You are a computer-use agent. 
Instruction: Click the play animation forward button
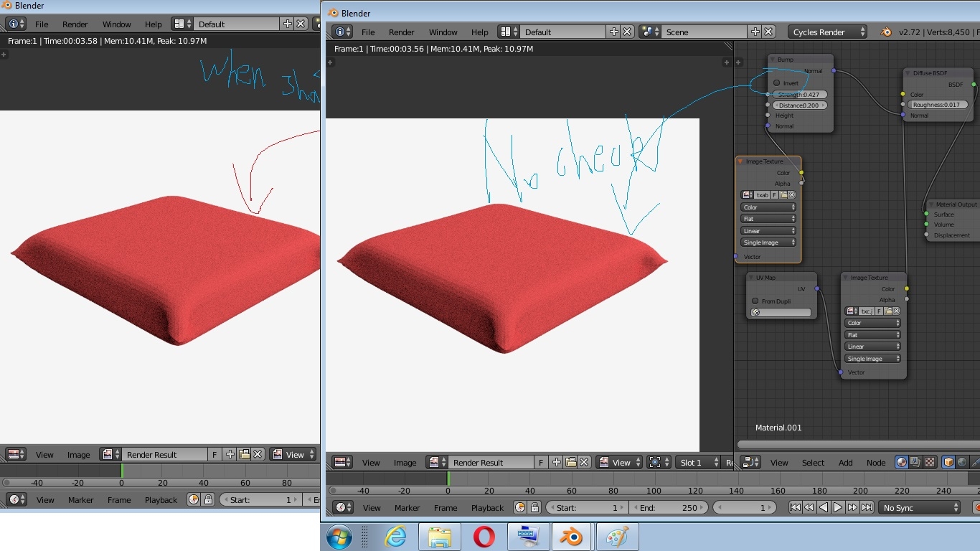pyautogui.click(x=838, y=508)
